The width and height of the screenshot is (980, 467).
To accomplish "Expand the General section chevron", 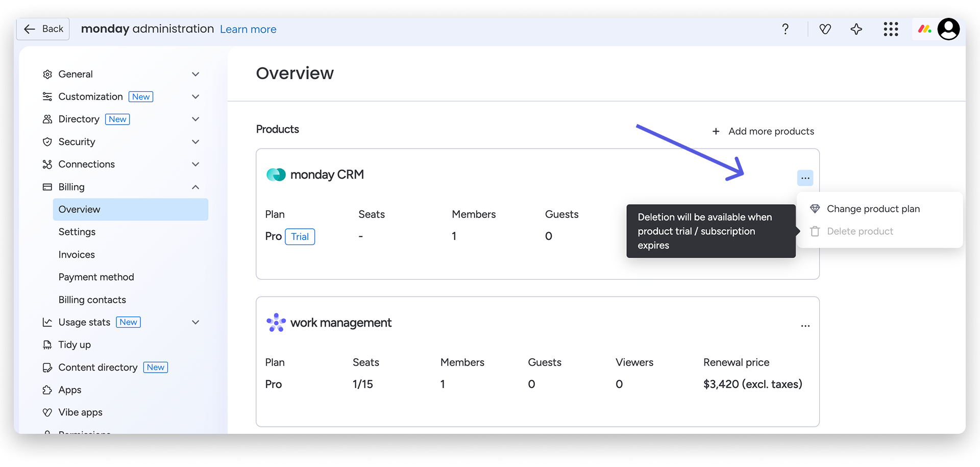I will (195, 75).
